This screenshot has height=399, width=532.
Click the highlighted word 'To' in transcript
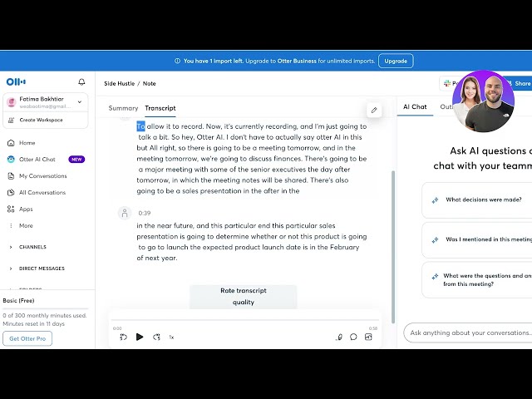coord(140,126)
